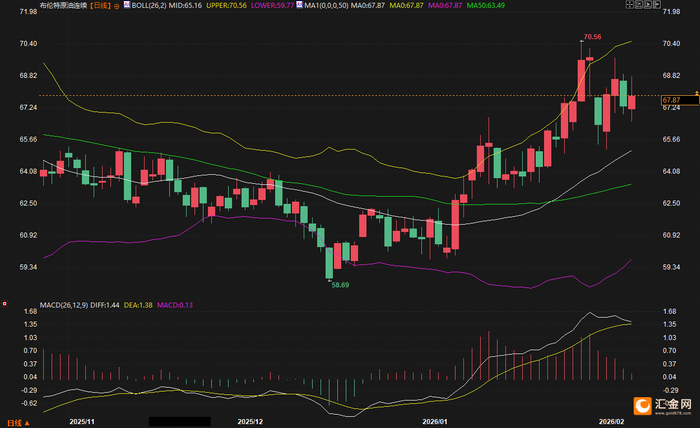Click the 2025/12 date label

coord(250,422)
